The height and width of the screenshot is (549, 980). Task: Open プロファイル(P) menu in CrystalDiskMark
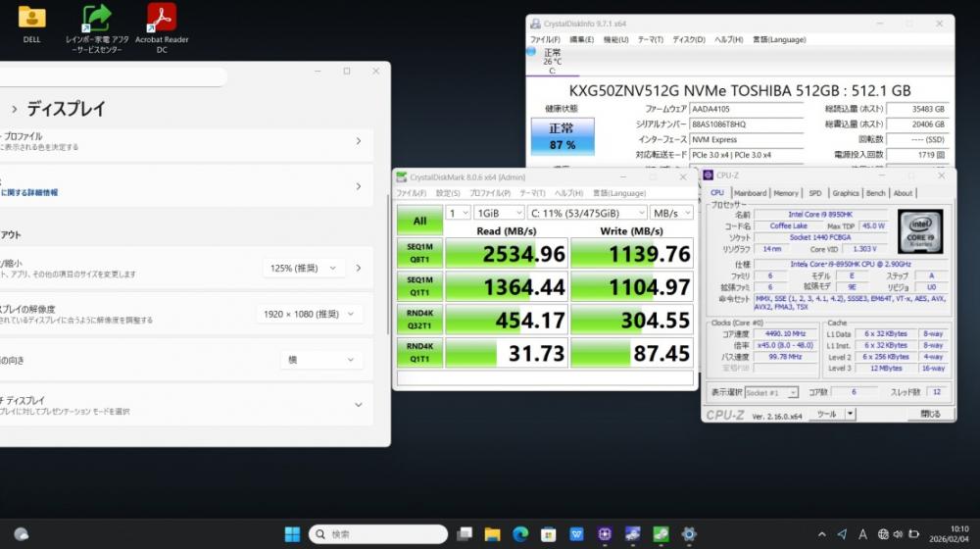point(490,193)
